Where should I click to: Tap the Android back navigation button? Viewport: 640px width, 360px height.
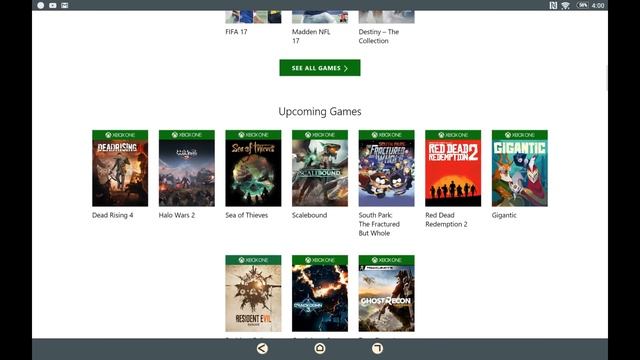click(262, 348)
